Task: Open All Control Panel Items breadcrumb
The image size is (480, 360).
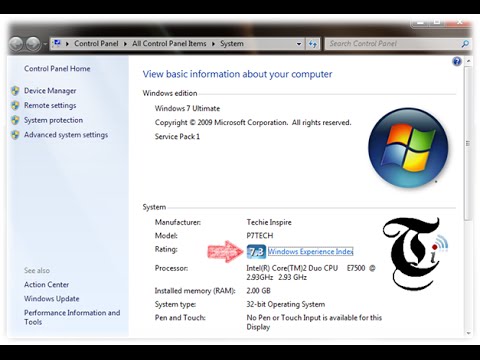Action: click(x=169, y=44)
